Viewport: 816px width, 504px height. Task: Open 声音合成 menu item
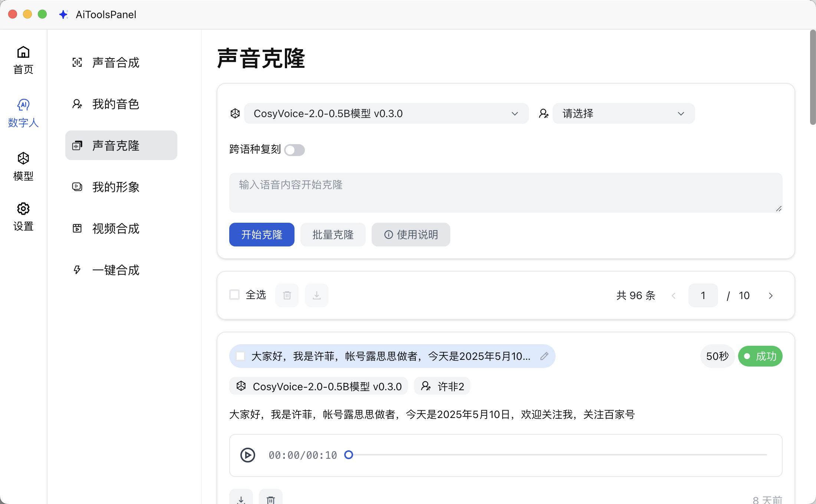point(121,62)
